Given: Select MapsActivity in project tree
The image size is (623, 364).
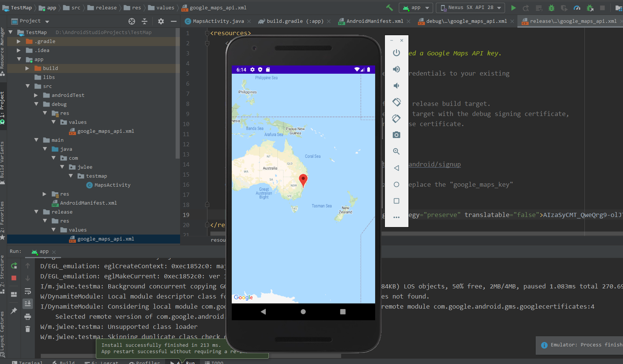Looking at the screenshot, I should click(x=112, y=185).
